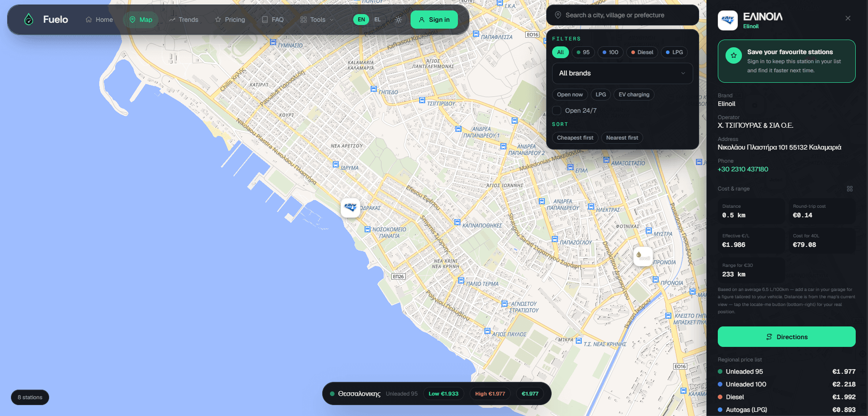Viewport: 868px width, 416px height.
Task: Click the ΓΥΜΝΑΣΙΟ bus stop icon
Action: pos(273,42)
